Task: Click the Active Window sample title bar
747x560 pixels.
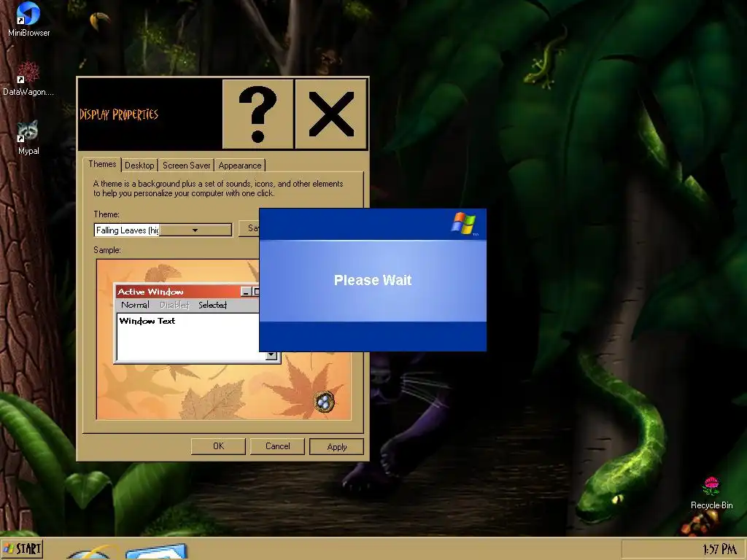Action: pos(187,292)
